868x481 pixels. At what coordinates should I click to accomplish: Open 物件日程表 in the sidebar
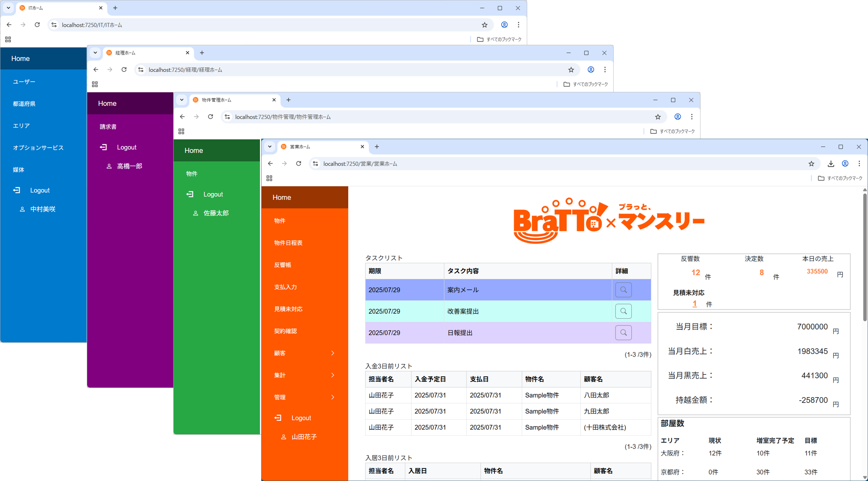(288, 243)
